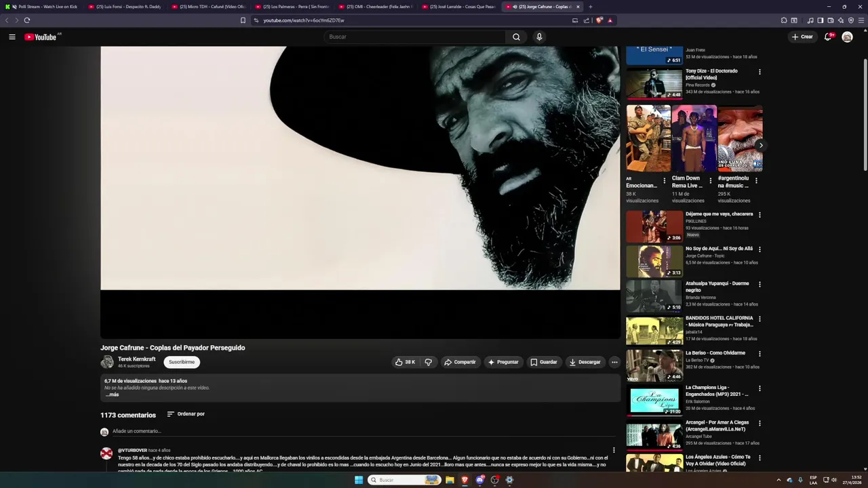868x488 pixels.
Task: Open the account avatar menu
Action: point(847,37)
